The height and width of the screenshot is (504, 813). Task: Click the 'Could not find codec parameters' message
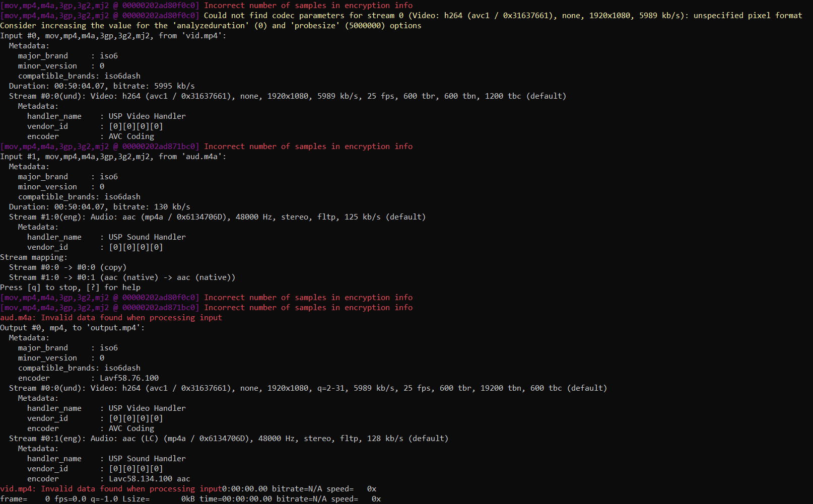click(x=274, y=16)
